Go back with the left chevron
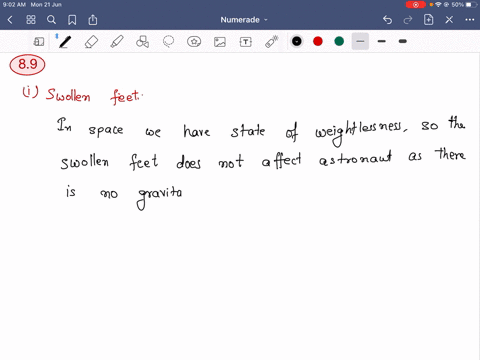480x360 pixels. (x=10, y=20)
